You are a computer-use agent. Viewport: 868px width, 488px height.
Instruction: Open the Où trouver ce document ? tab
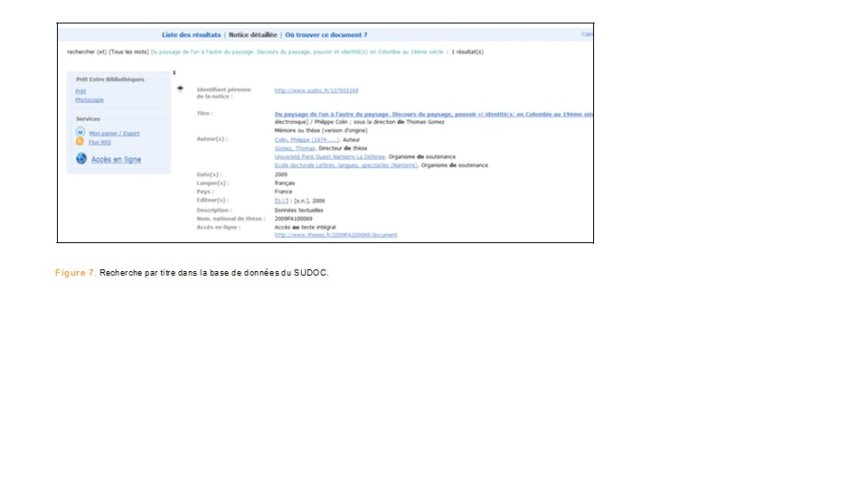(x=326, y=35)
